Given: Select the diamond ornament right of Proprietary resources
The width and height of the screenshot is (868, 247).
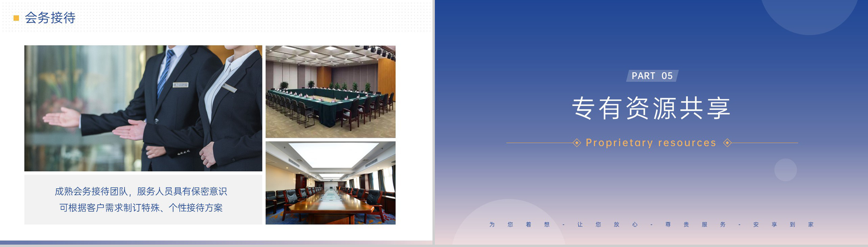Looking at the screenshot, I should click(727, 143).
